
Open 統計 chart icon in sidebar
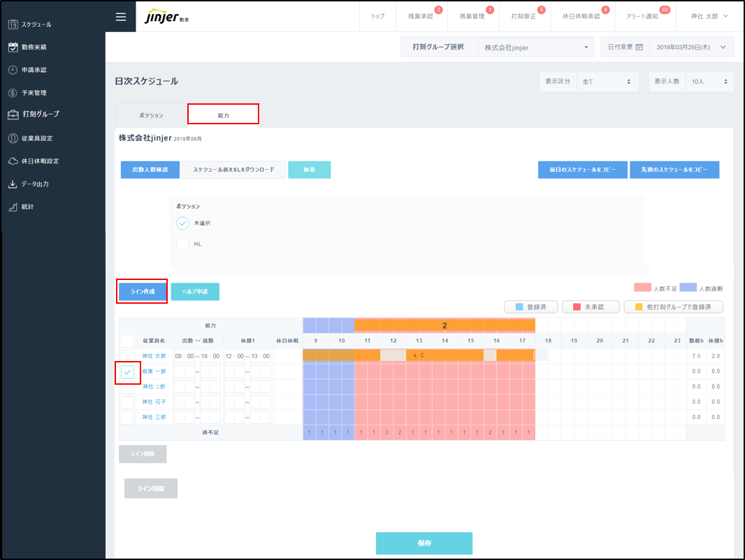[13, 207]
